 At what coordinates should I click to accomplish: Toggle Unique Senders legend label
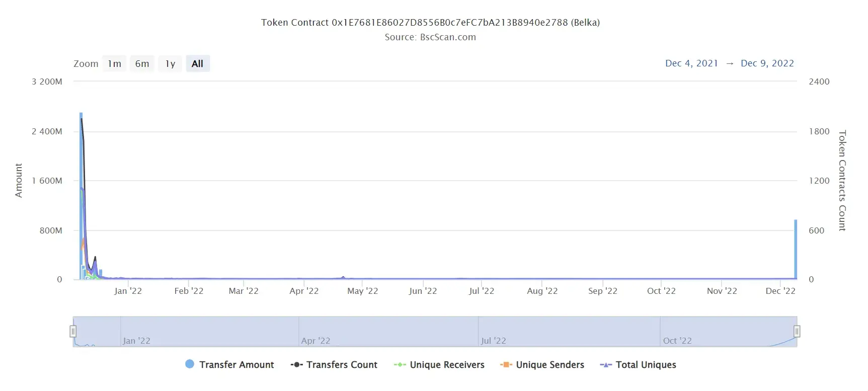pos(550,365)
